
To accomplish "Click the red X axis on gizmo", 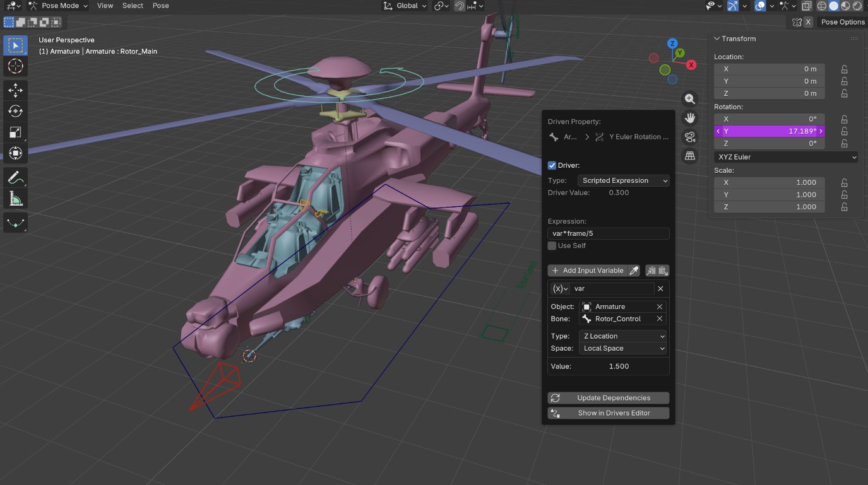I will tap(691, 64).
